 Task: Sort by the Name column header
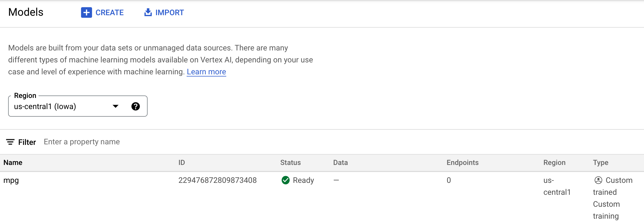click(13, 163)
